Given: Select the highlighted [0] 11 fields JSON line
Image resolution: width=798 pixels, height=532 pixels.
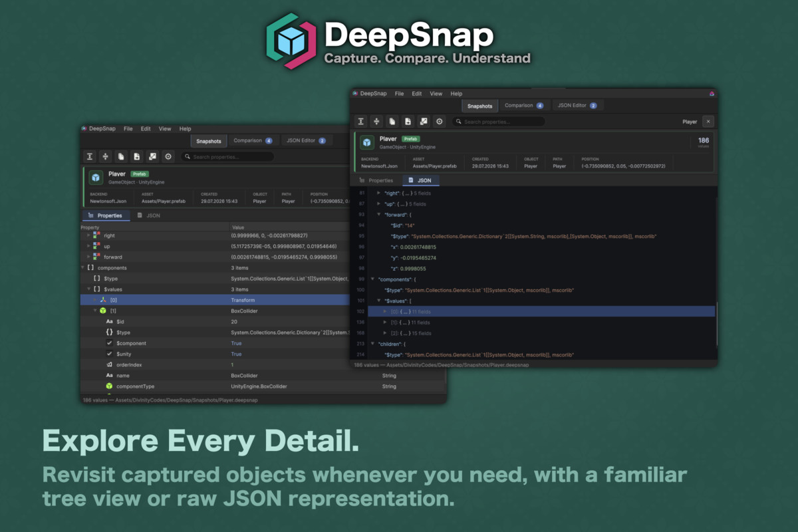Looking at the screenshot, I should (x=541, y=311).
